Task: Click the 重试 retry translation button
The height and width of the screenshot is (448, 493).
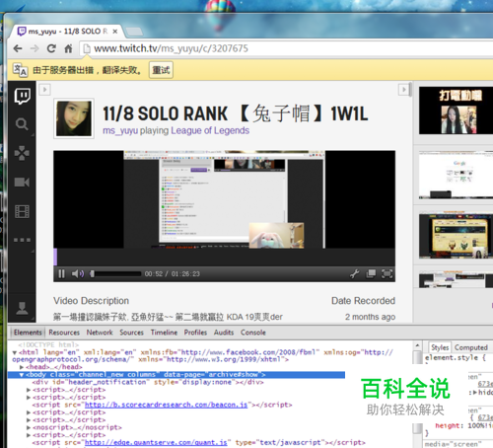Action: (x=161, y=70)
